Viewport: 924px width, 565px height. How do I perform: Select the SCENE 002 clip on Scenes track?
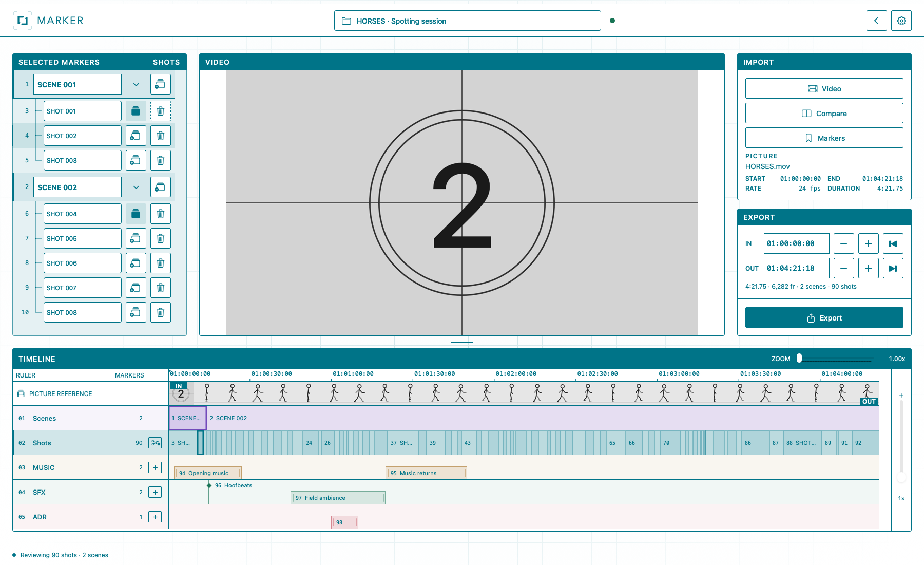[x=543, y=418]
